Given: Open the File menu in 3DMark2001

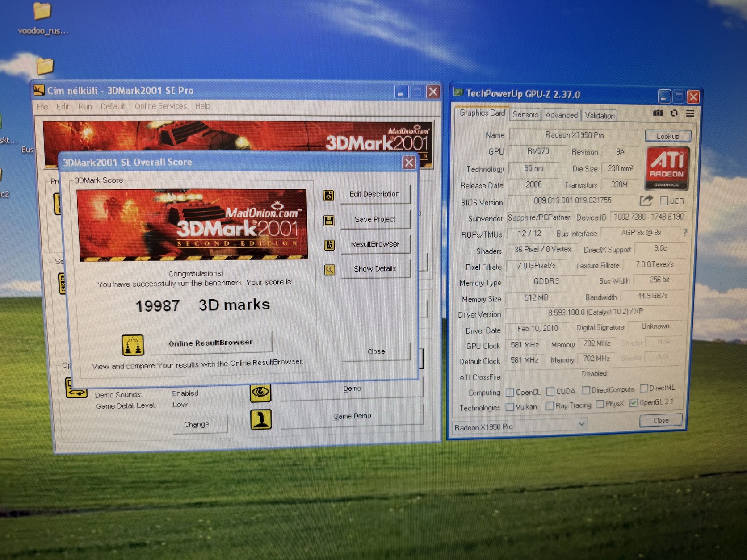Looking at the screenshot, I should point(42,106).
